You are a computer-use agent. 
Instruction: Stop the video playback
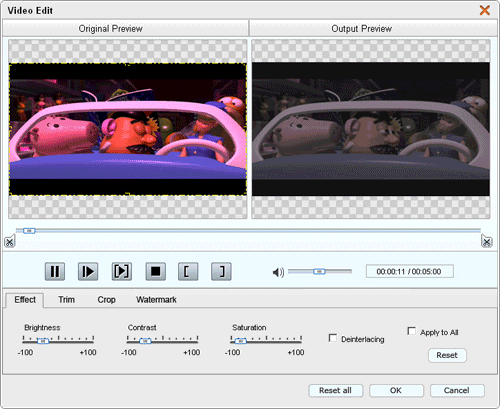pyautogui.click(x=155, y=271)
